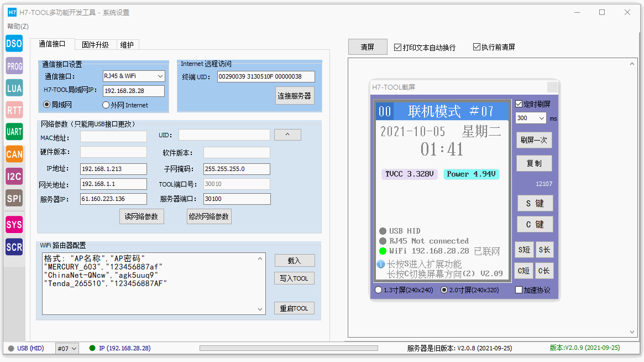The width and height of the screenshot is (644, 362).
Task: Click the H7-TOOL截屏 panel corner button
Action: tap(552, 87)
